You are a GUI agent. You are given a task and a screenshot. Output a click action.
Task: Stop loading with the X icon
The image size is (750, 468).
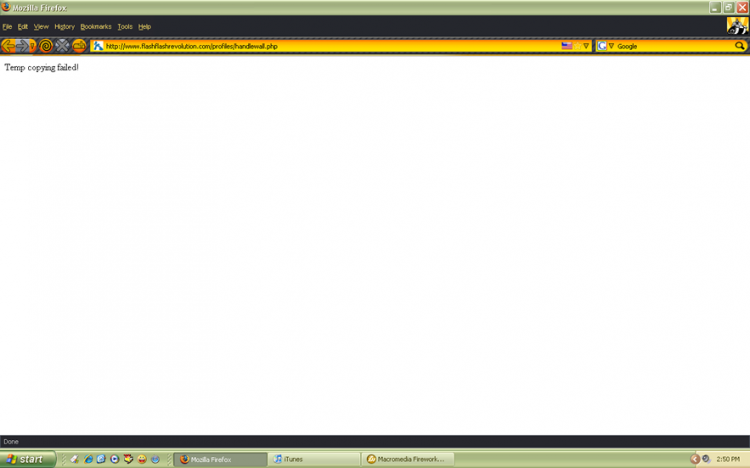(62, 46)
